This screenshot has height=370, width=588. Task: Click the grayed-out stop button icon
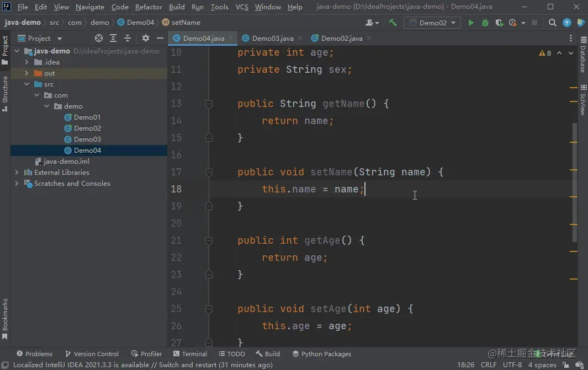point(534,23)
